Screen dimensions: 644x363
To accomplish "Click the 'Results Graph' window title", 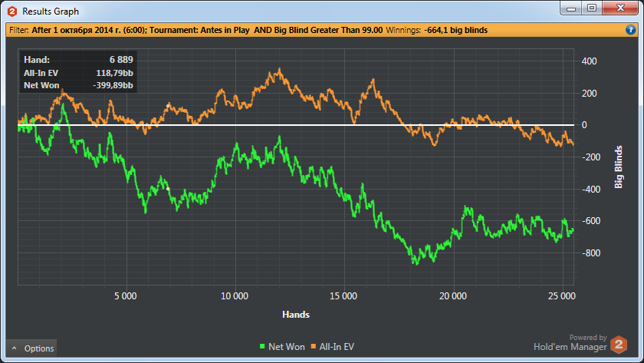I will click(51, 12).
